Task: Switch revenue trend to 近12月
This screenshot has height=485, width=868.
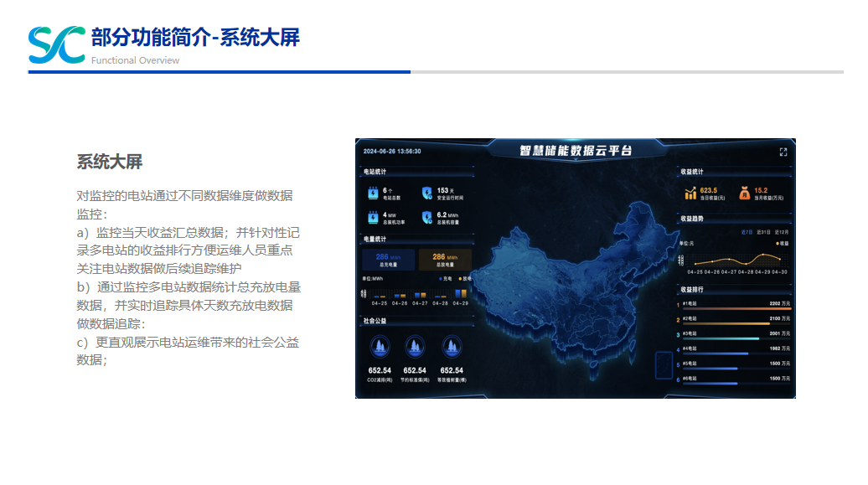Action: 782,232
